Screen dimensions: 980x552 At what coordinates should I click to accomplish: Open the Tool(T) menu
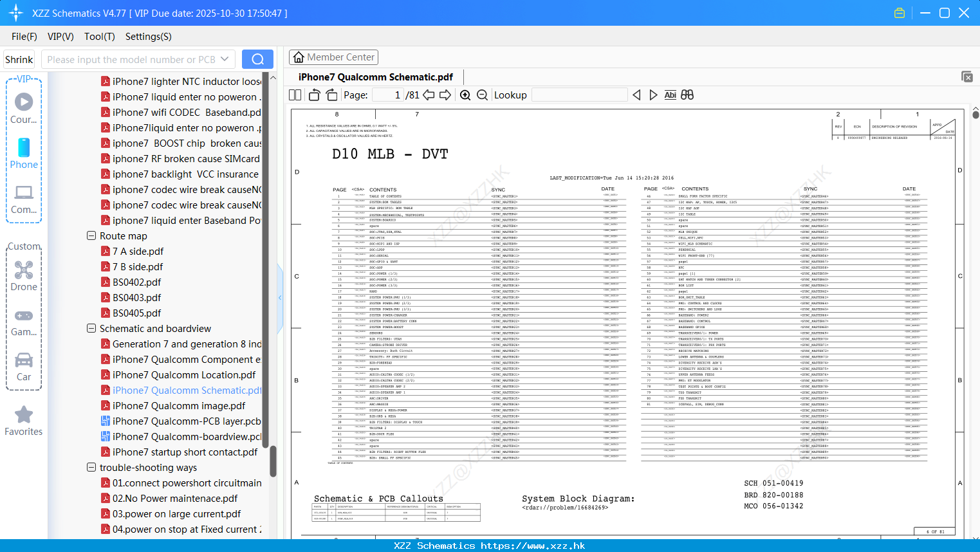click(100, 37)
